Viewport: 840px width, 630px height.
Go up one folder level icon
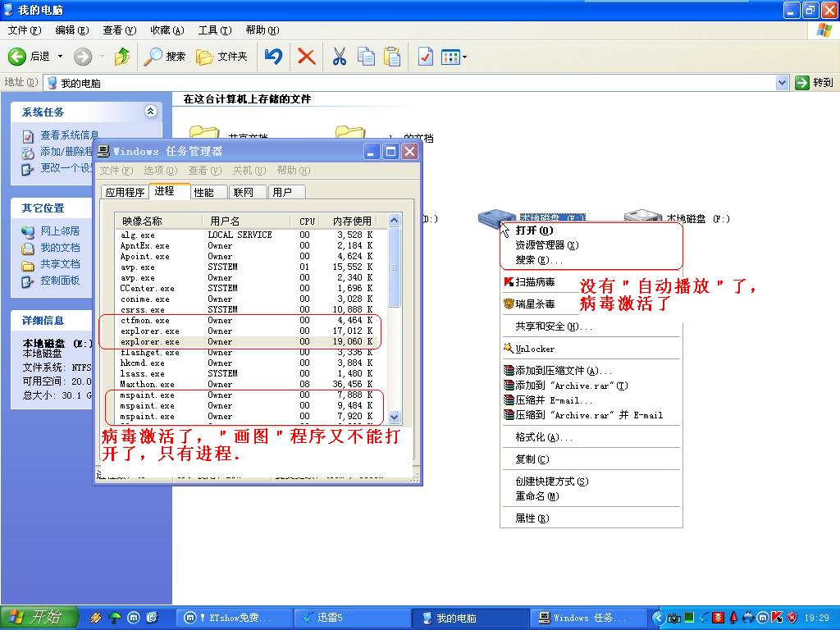[122, 57]
